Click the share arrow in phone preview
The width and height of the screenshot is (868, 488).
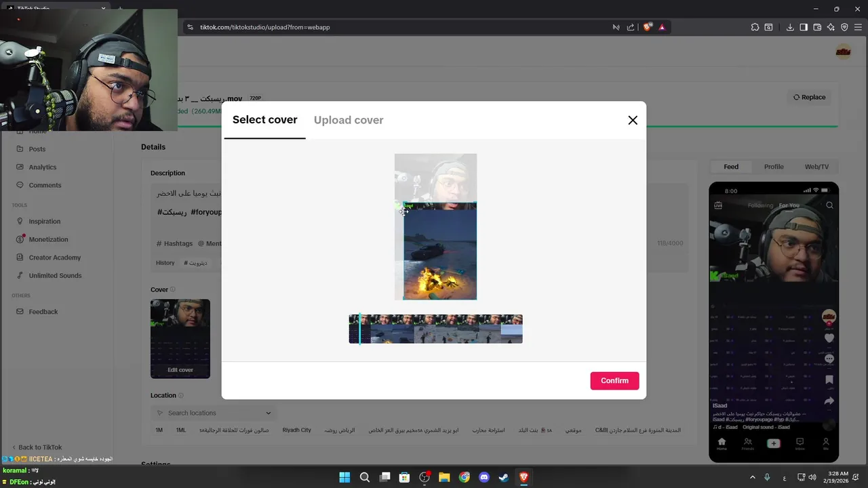tap(829, 401)
